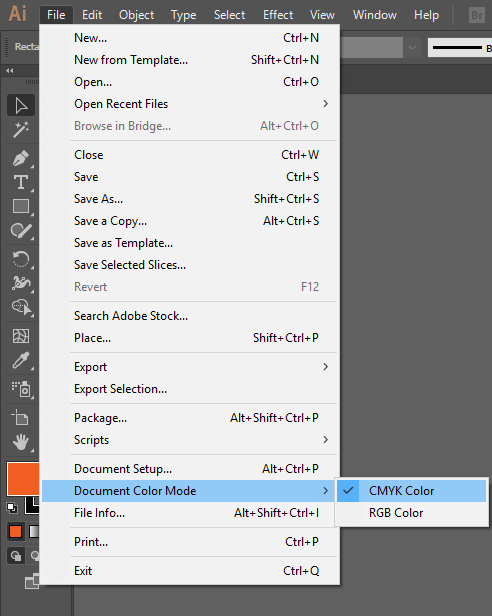Open the Edit menu
This screenshot has width=492, height=616.
[92, 15]
